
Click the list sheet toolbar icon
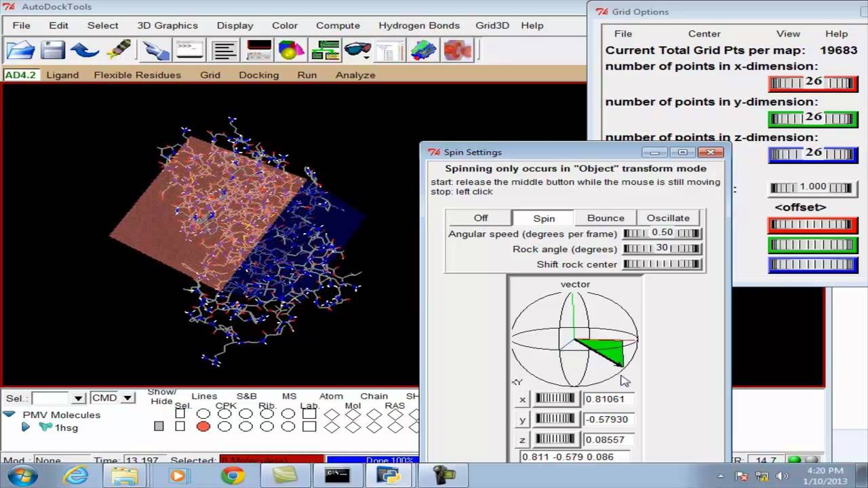point(389,50)
